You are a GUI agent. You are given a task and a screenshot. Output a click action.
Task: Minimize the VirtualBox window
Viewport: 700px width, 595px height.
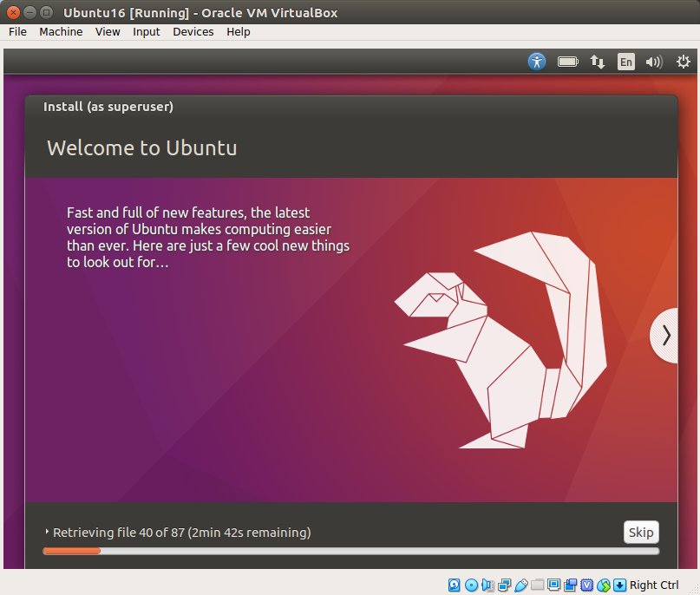(29, 12)
